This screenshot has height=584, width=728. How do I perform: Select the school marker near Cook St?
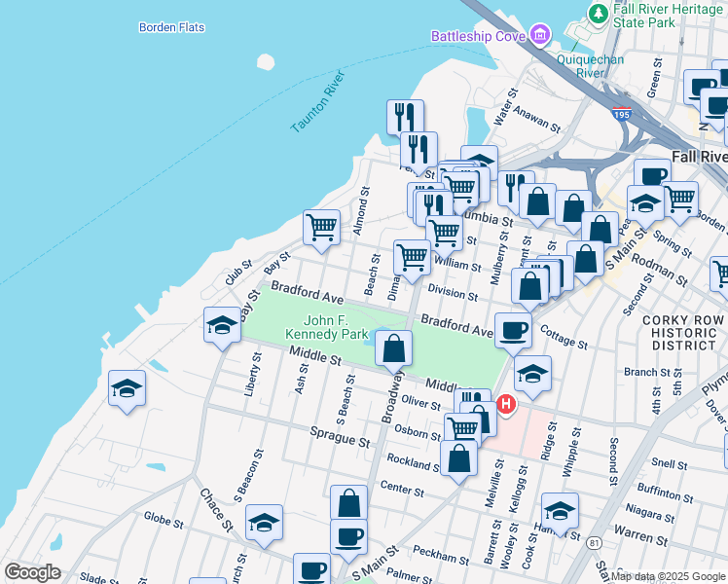point(560,514)
